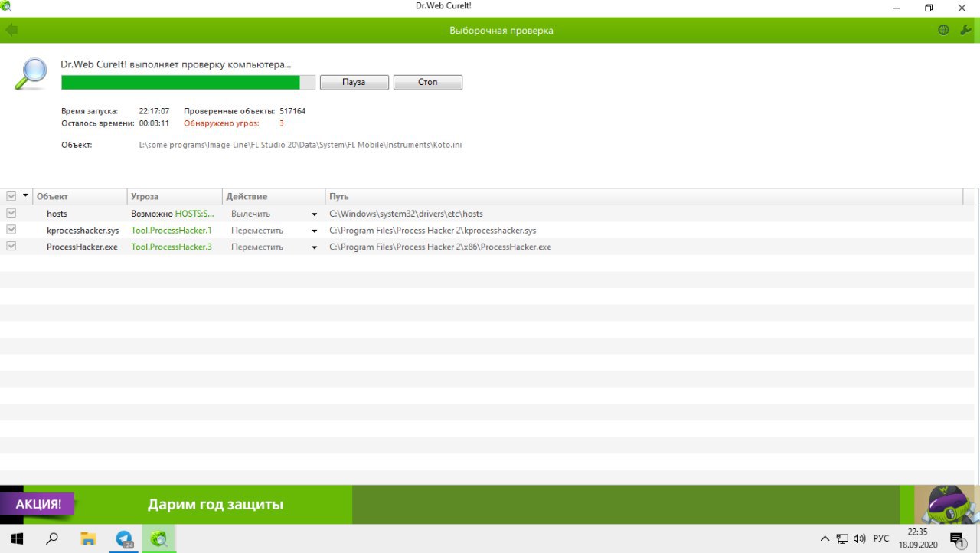Screen dimensions: 980x553
Task: Click current object path Koto.ini
Action: 300,145
